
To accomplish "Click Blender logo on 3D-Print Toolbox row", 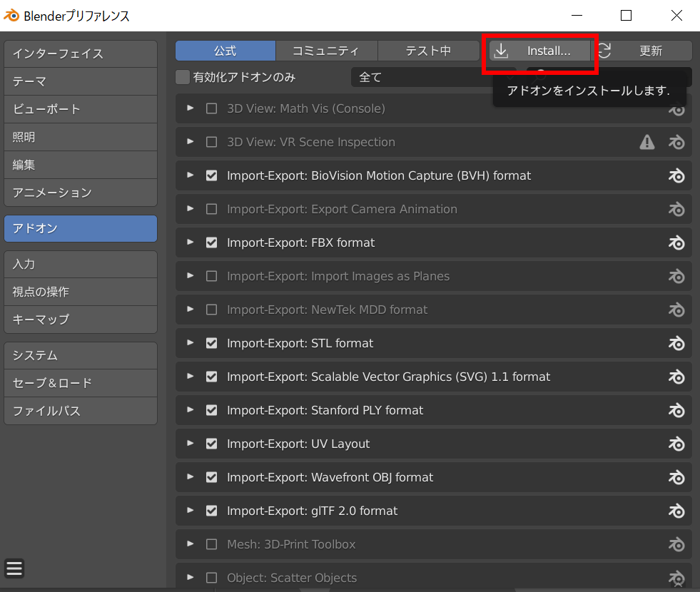I will [x=676, y=544].
